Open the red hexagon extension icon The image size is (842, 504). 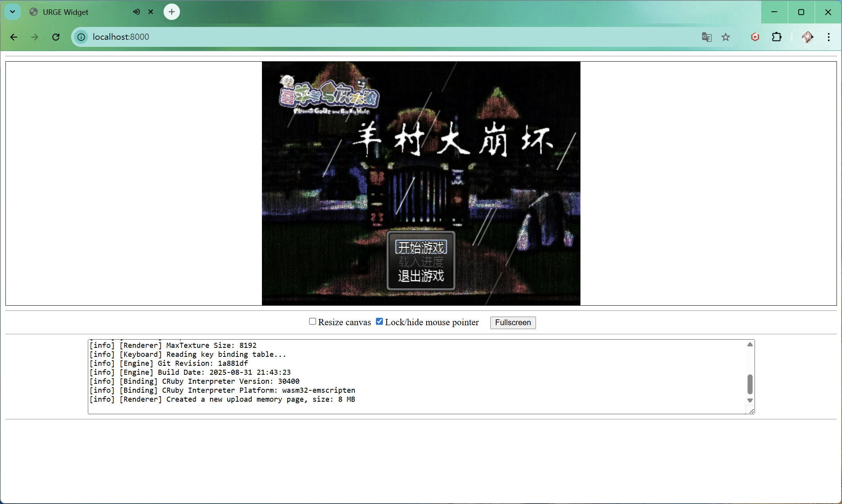pos(755,37)
